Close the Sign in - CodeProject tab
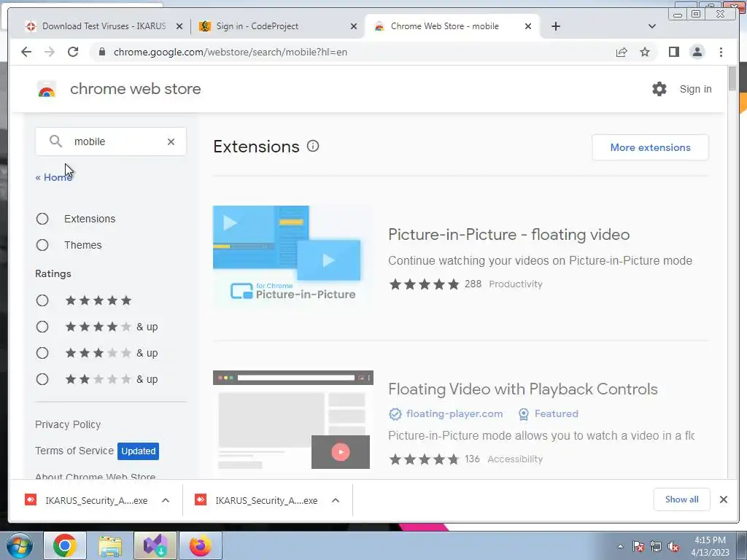This screenshot has width=747, height=560. (x=354, y=26)
